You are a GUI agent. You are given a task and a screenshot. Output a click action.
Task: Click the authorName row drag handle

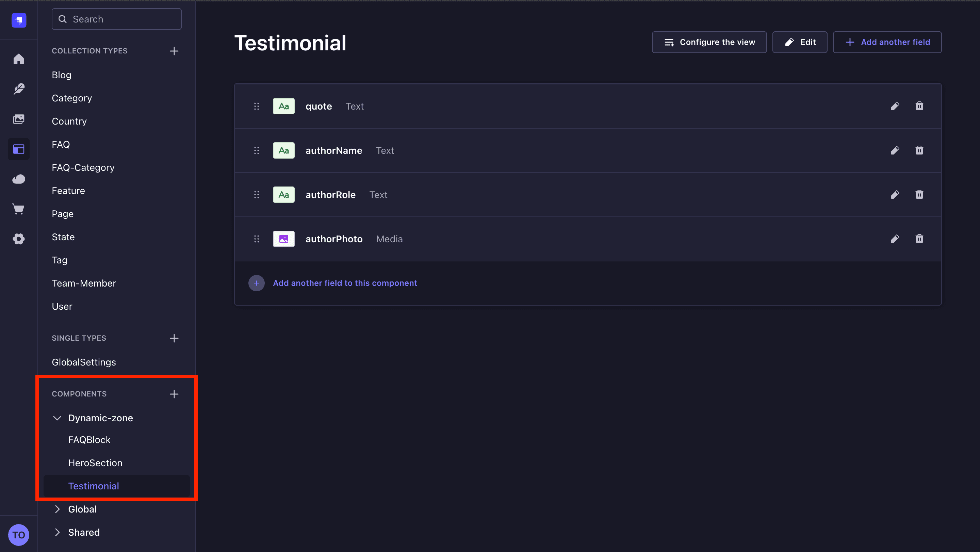coord(257,150)
